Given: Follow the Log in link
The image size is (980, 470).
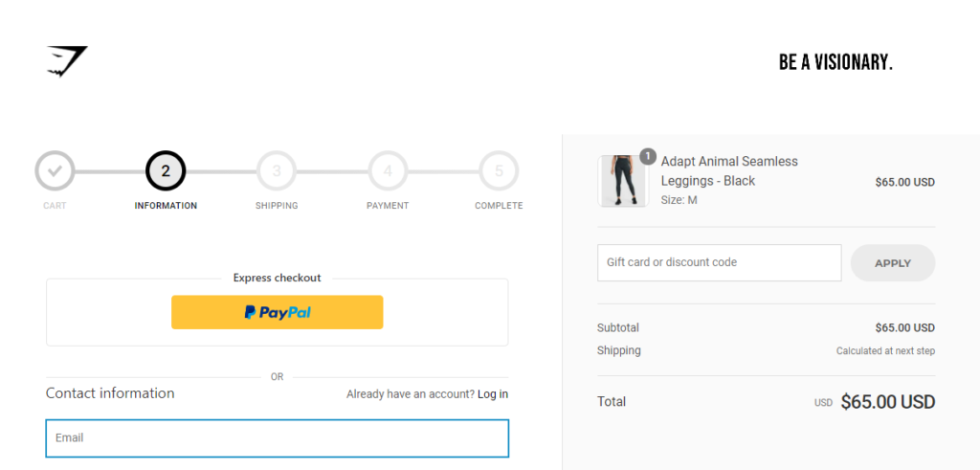Looking at the screenshot, I should pyautogui.click(x=493, y=394).
